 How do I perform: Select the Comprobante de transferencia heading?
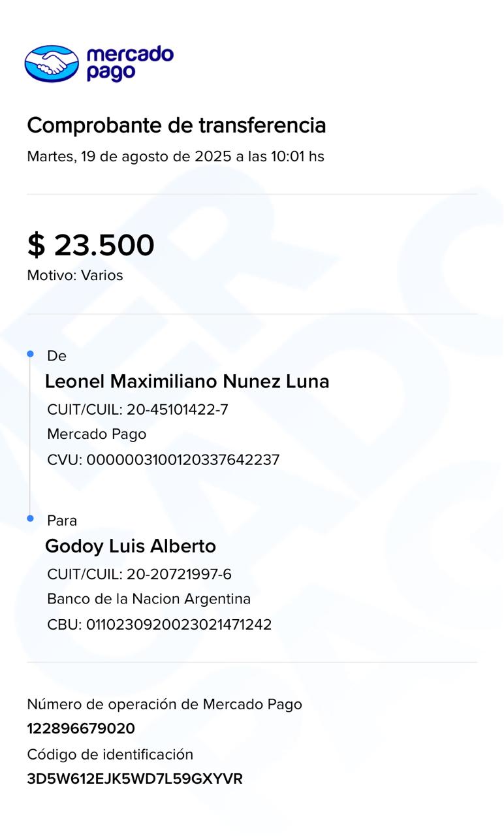(176, 125)
